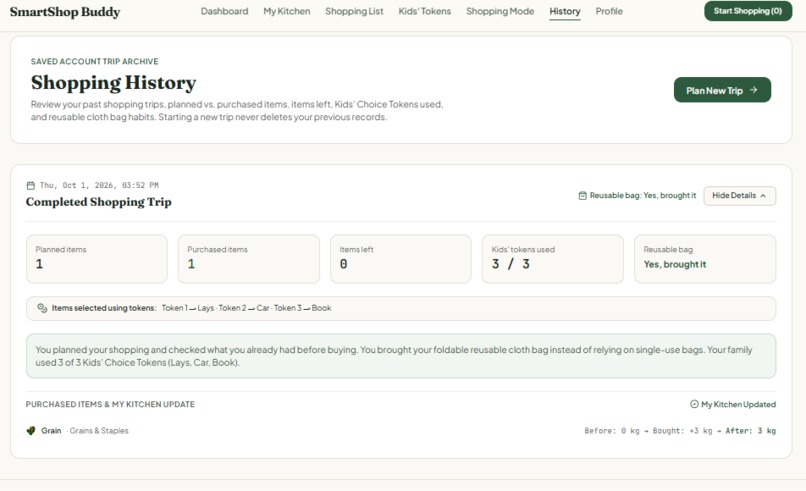
Task: Click the 'My Kitchen Updated' status text
Action: 739,404
